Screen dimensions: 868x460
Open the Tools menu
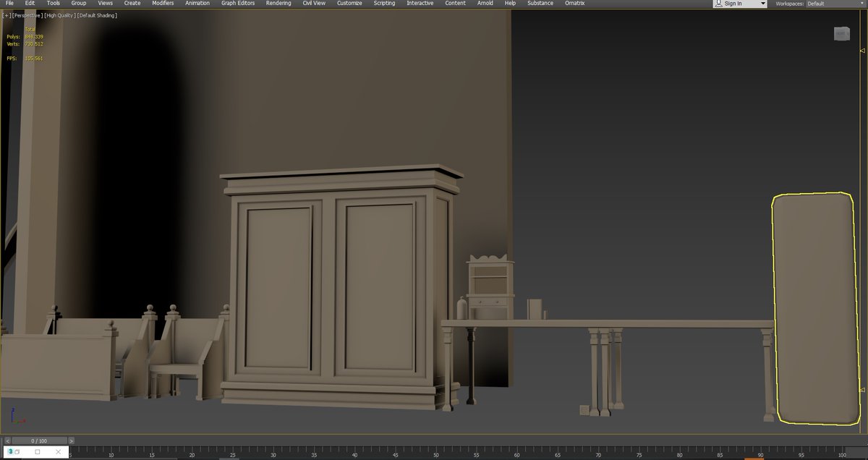(54, 3)
